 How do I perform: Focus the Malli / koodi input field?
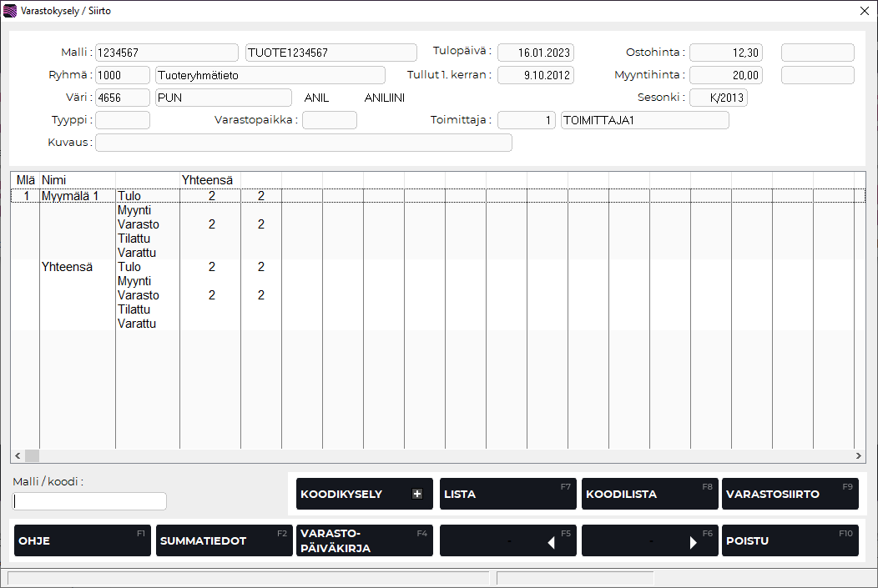point(89,501)
